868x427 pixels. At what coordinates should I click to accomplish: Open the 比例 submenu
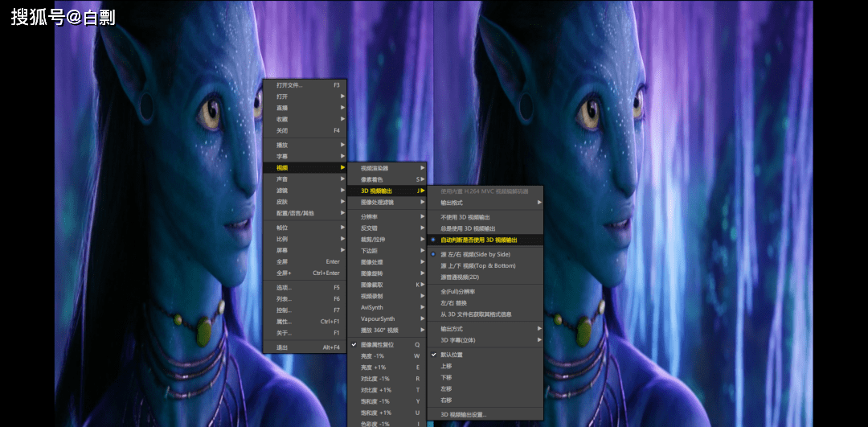305,240
